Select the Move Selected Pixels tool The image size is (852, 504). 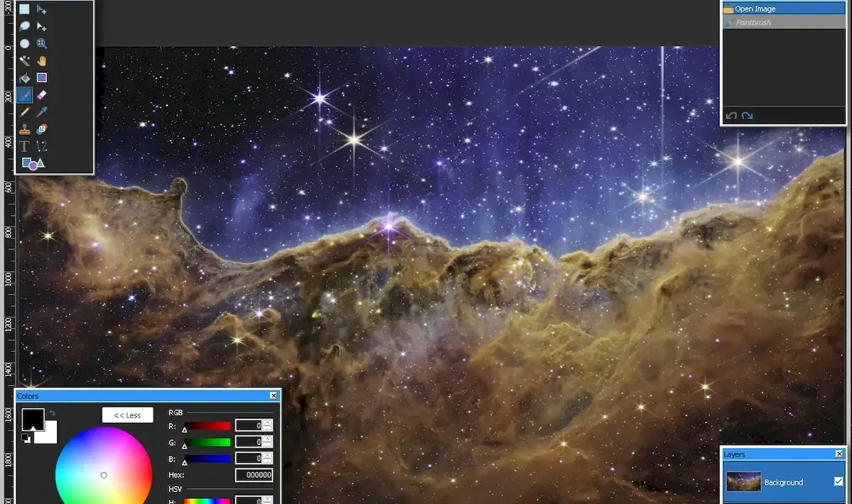(x=42, y=9)
